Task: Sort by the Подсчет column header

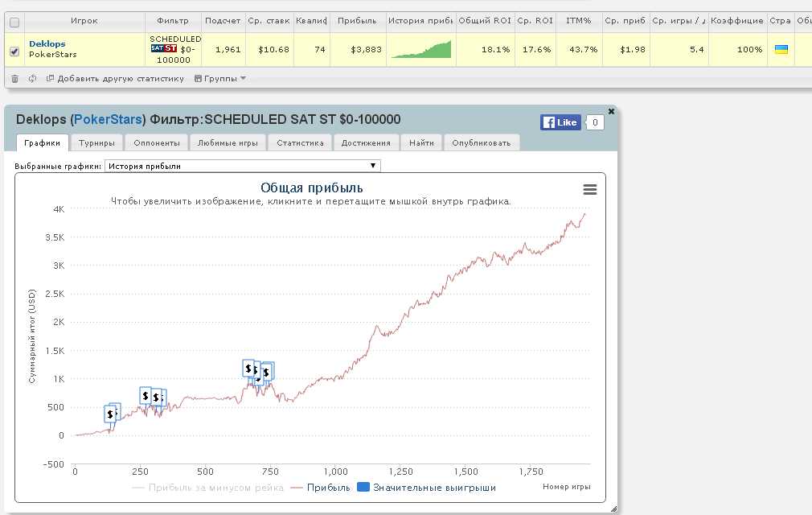Action: click(224, 21)
